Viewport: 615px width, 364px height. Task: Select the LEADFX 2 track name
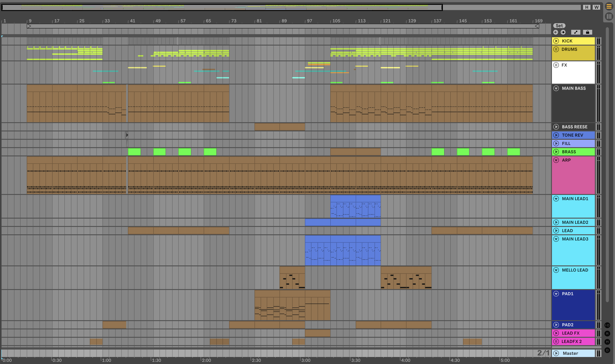coord(571,341)
